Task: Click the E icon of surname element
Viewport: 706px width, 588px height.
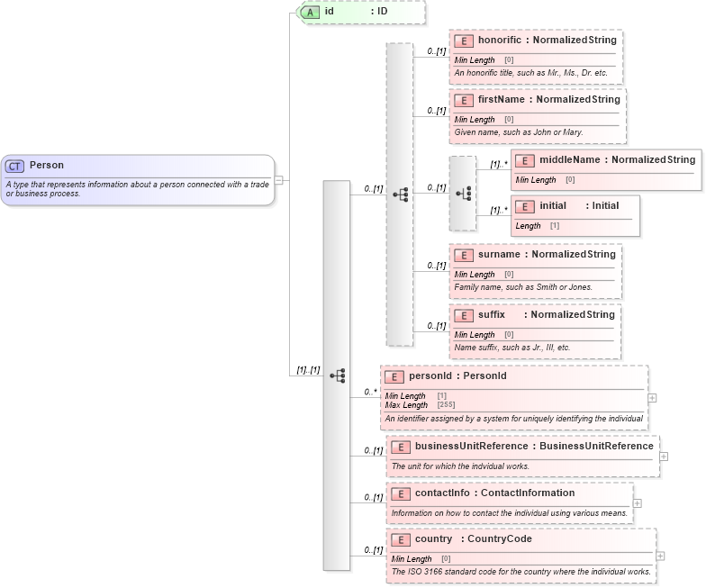Action: pyautogui.click(x=463, y=256)
